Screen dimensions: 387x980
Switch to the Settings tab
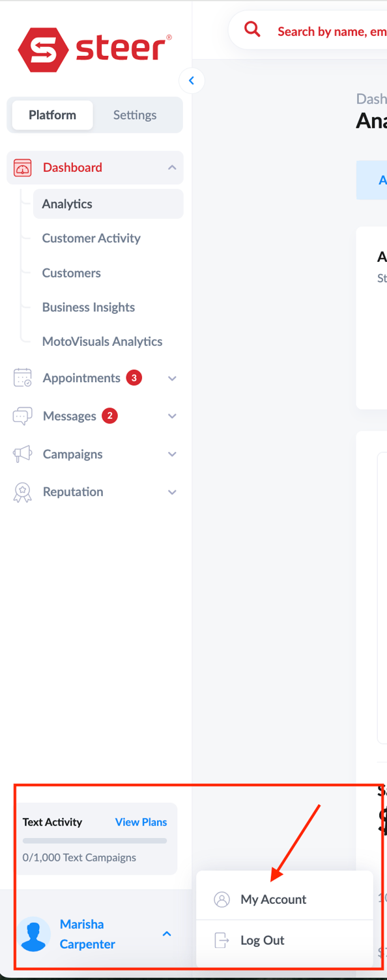click(134, 115)
